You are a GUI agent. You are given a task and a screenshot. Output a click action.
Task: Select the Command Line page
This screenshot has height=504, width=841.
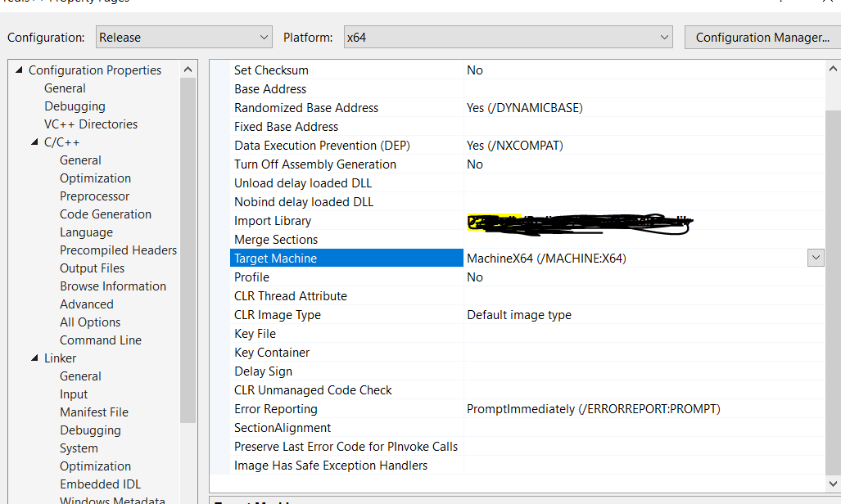tap(100, 340)
